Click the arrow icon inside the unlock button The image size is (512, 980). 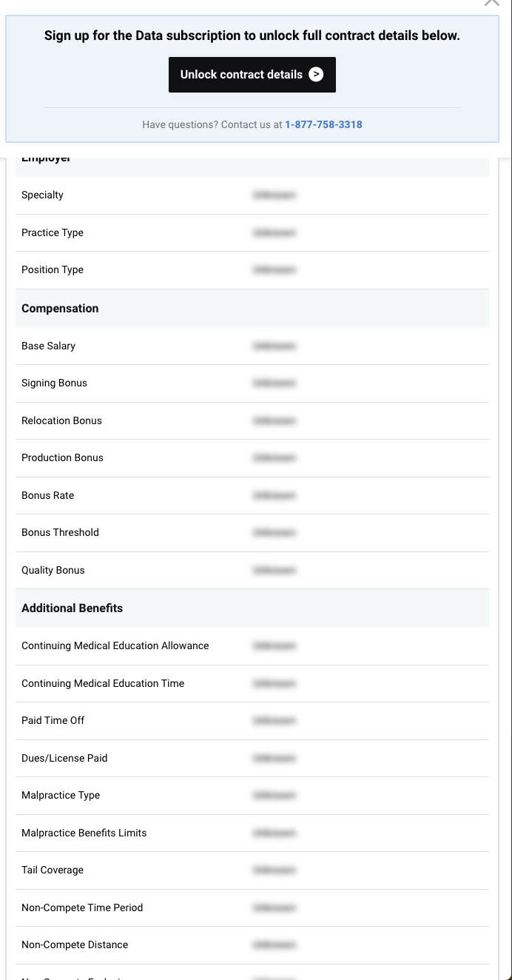tap(316, 75)
